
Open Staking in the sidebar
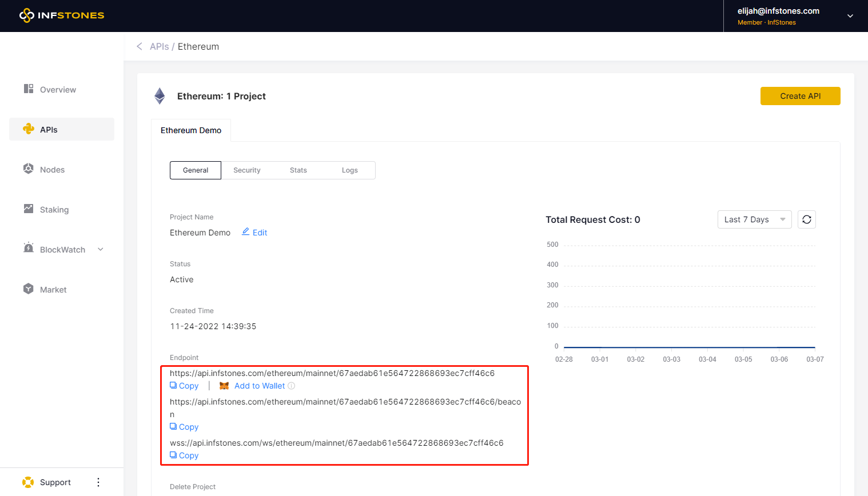point(62,209)
